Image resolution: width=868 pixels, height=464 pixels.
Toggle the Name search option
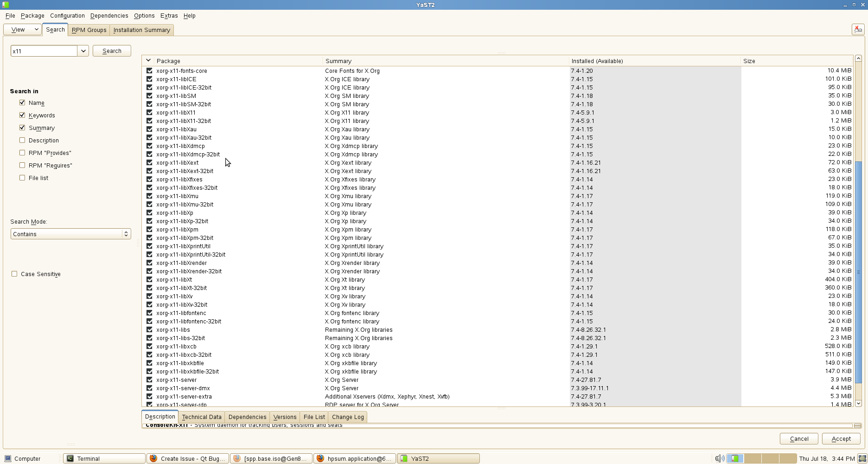pyautogui.click(x=22, y=103)
